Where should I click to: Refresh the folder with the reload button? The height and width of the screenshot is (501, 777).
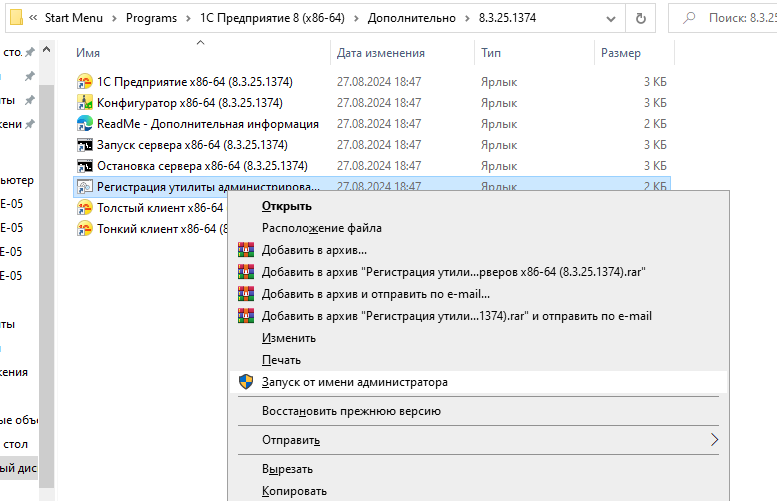641,18
